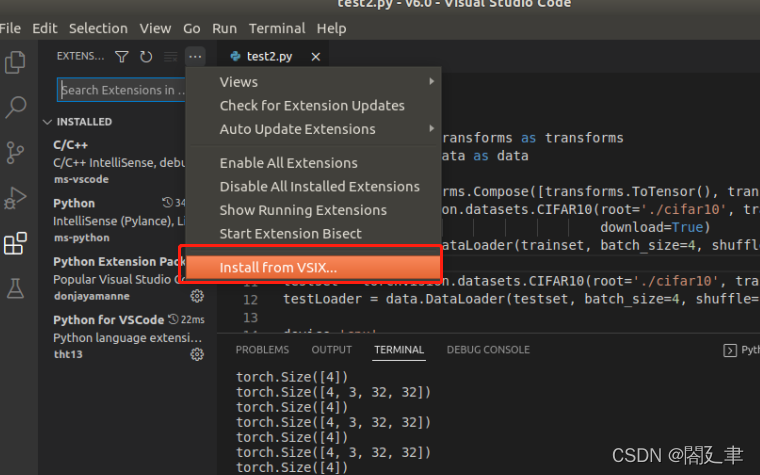Open the Go menu
Image resolution: width=760 pixels, height=475 pixels.
coord(191,29)
